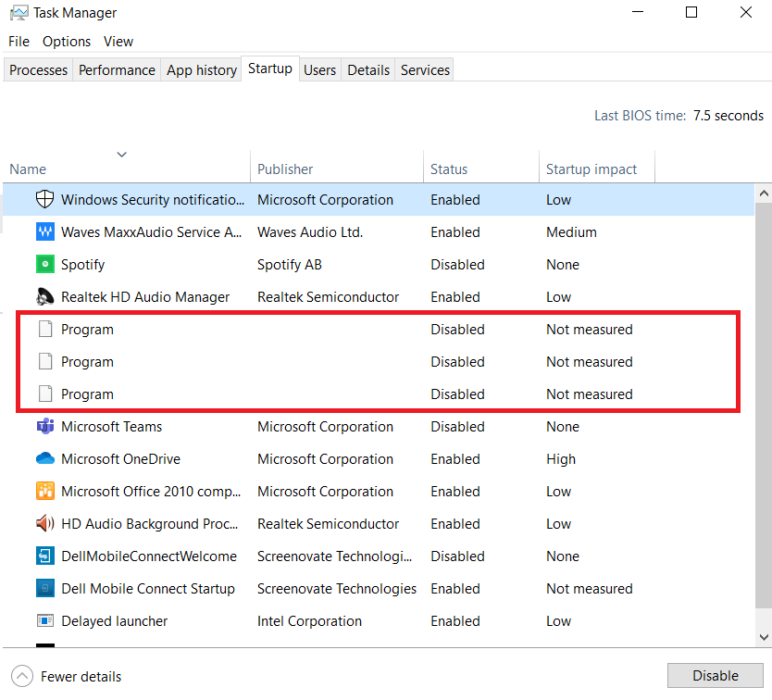Select the Microsoft Teams entry name
This screenshot has height=700, width=772.
point(111,426)
